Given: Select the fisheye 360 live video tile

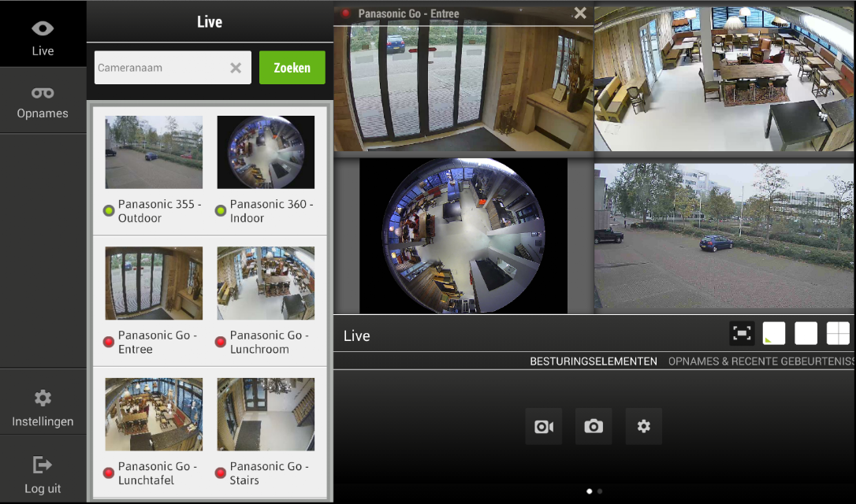Looking at the screenshot, I should click(x=463, y=235).
